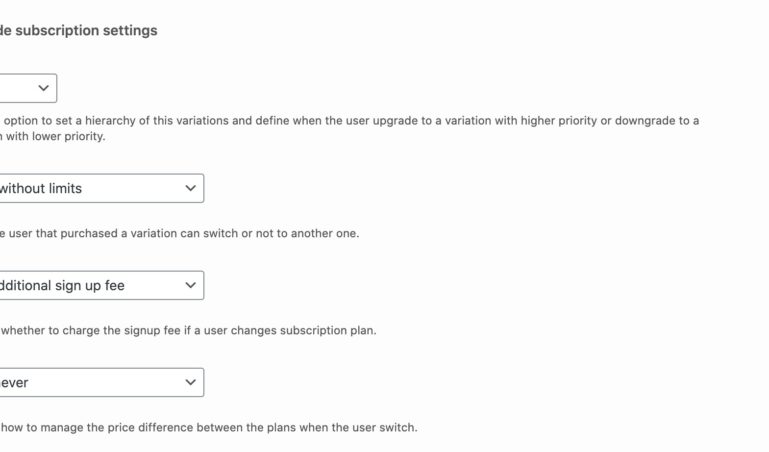Click the description about switching to another variation
Viewport: 769px width, 452px height.
(x=180, y=233)
